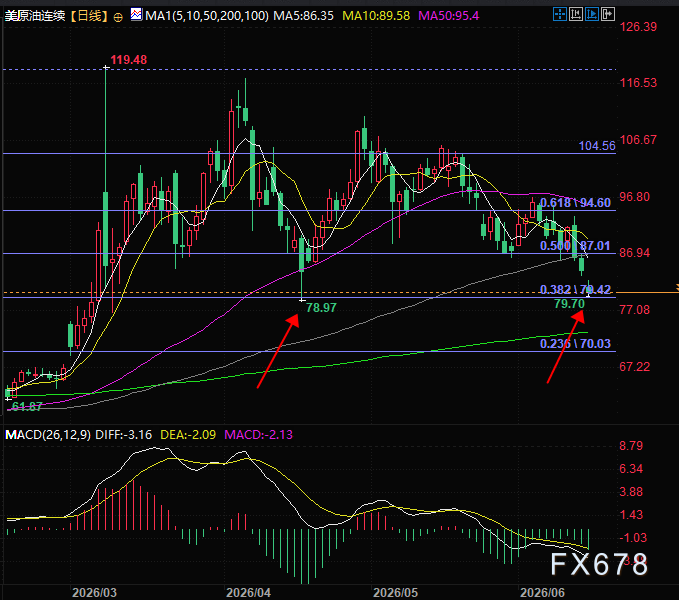Open the 【日线】 period selector
Image resolution: width=679 pixels, height=600 pixels.
(89, 16)
